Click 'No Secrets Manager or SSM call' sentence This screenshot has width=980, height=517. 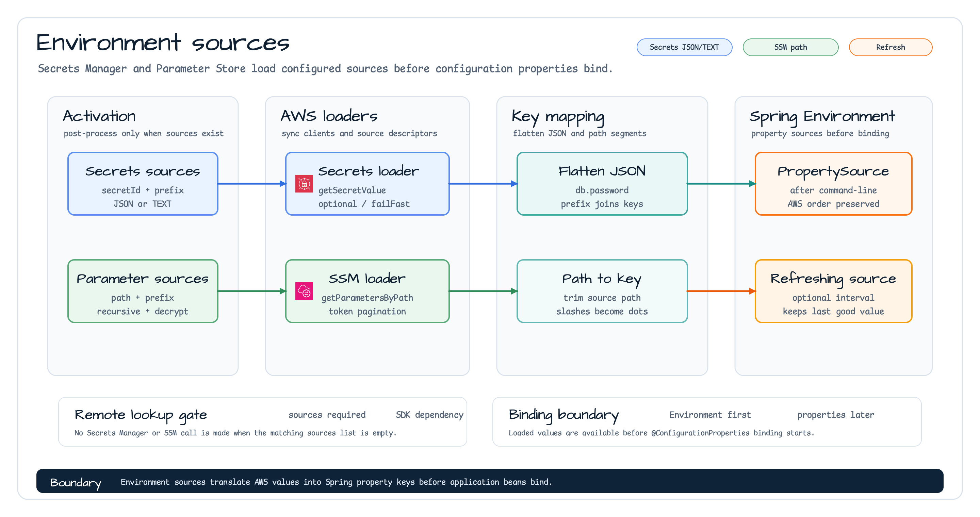[x=235, y=433]
